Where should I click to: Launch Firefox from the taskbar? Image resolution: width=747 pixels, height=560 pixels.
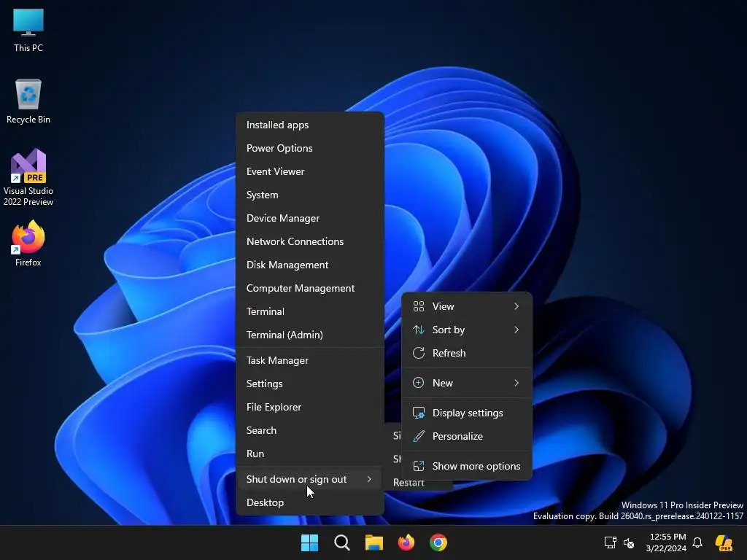point(406,542)
